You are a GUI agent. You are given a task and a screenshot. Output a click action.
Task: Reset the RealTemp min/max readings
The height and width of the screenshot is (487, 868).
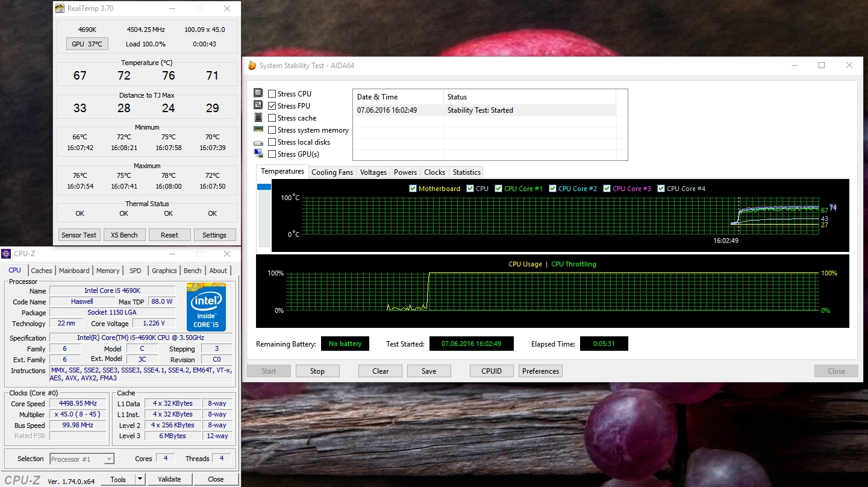tap(169, 235)
